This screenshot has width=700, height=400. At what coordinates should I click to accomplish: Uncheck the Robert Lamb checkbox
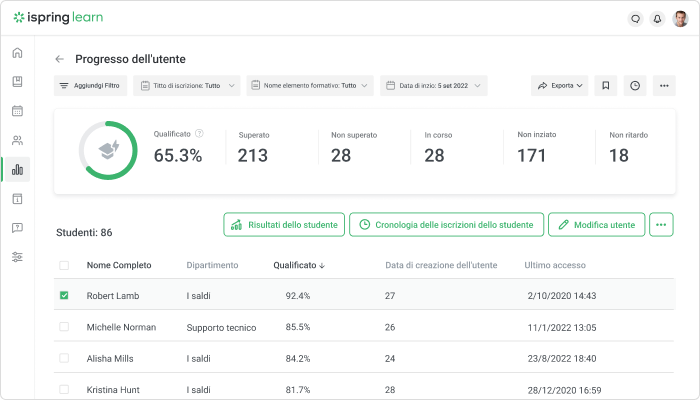click(64, 296)
